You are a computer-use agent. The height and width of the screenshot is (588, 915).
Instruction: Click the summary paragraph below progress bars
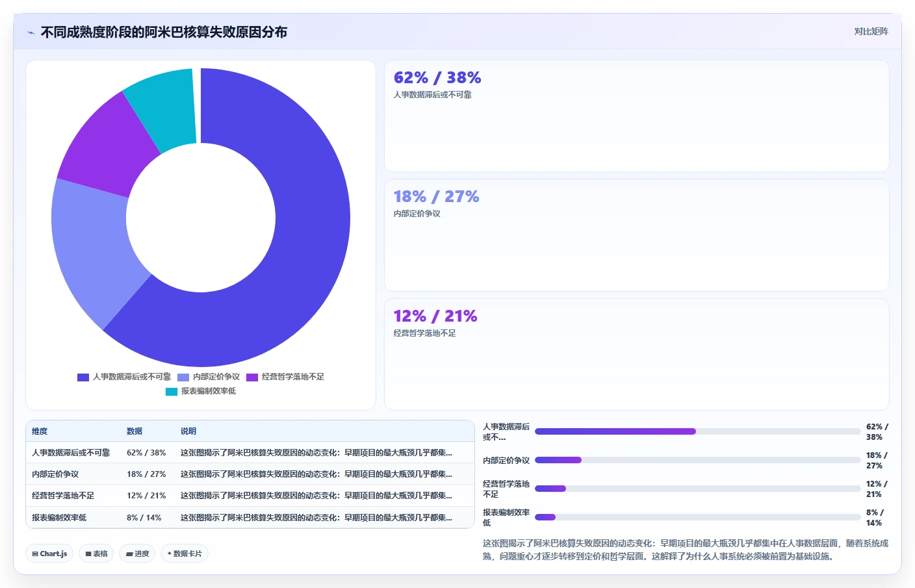click(686, 550)
